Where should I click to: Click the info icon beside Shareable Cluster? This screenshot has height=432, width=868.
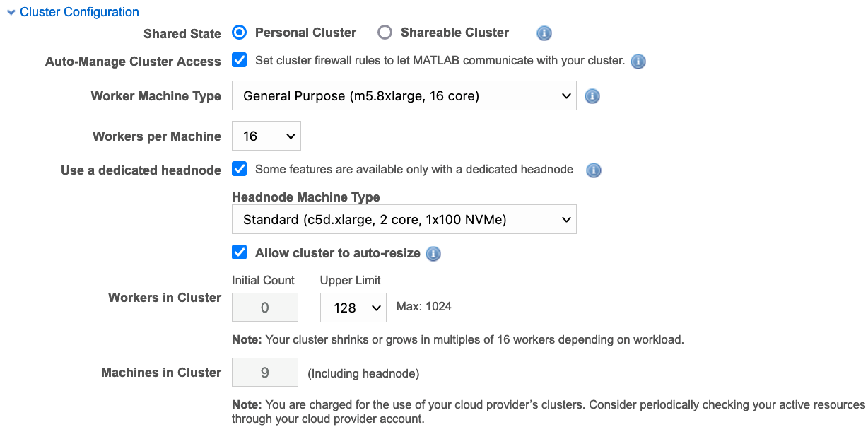[544, 33]
